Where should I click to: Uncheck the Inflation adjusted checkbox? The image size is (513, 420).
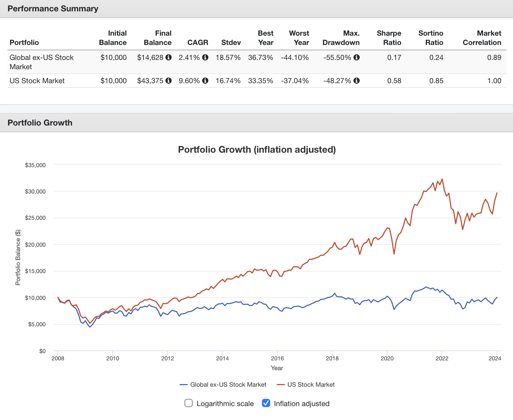pyautogui.click(x=266, y=403)
